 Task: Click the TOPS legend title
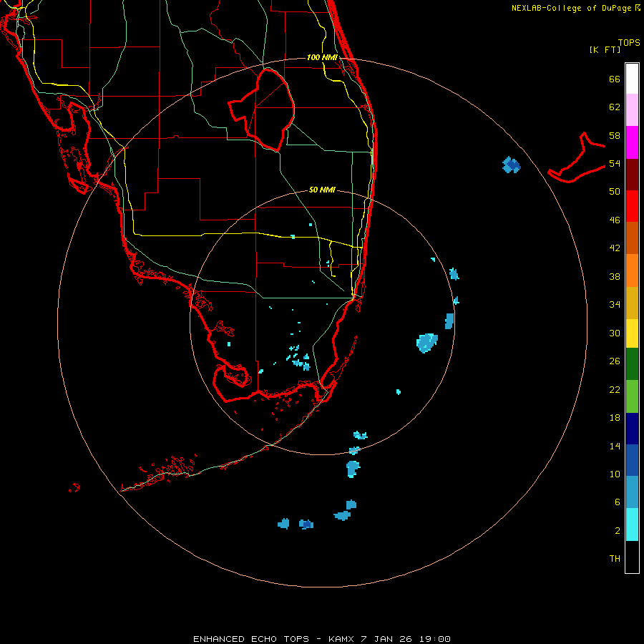(x=629, y=43)
